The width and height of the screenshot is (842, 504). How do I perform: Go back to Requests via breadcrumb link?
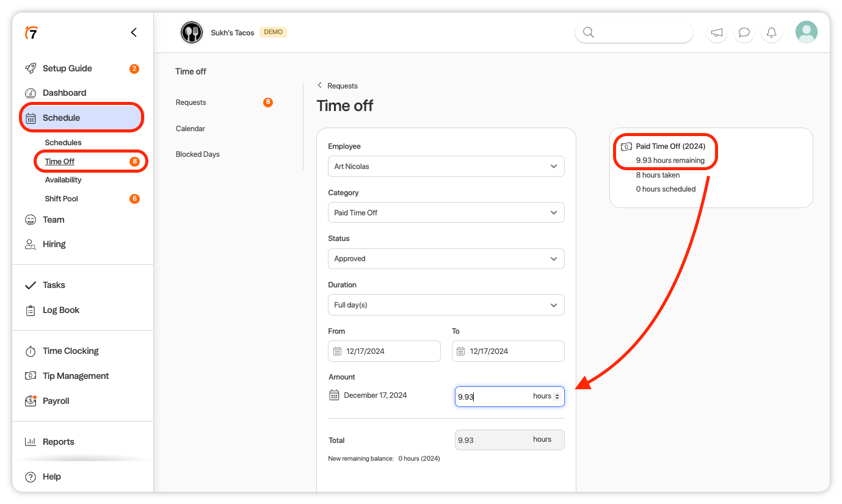[342, 86]
